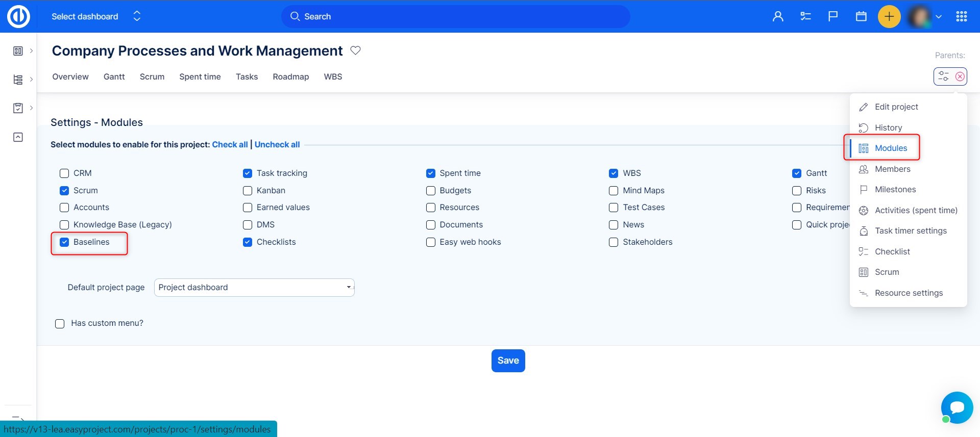Open the Default project page dropdown
This screenshot has width=980, height=437.
pos(254,288)
